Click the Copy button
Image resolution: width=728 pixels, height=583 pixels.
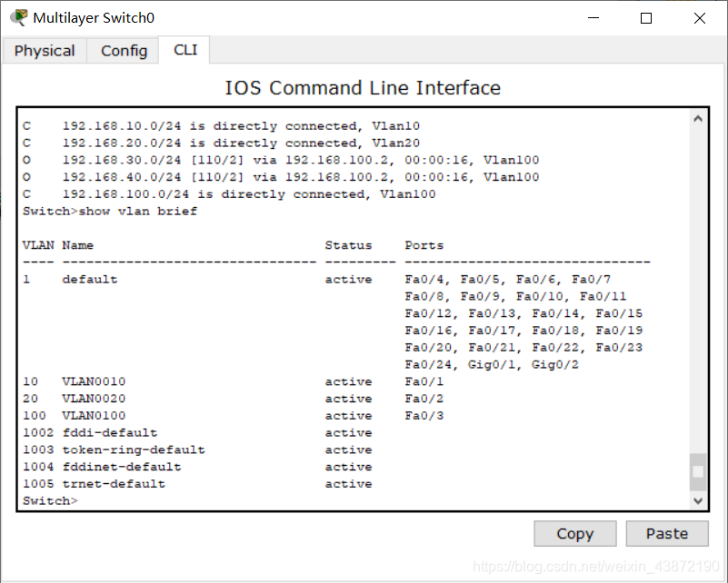click(574, 533)
